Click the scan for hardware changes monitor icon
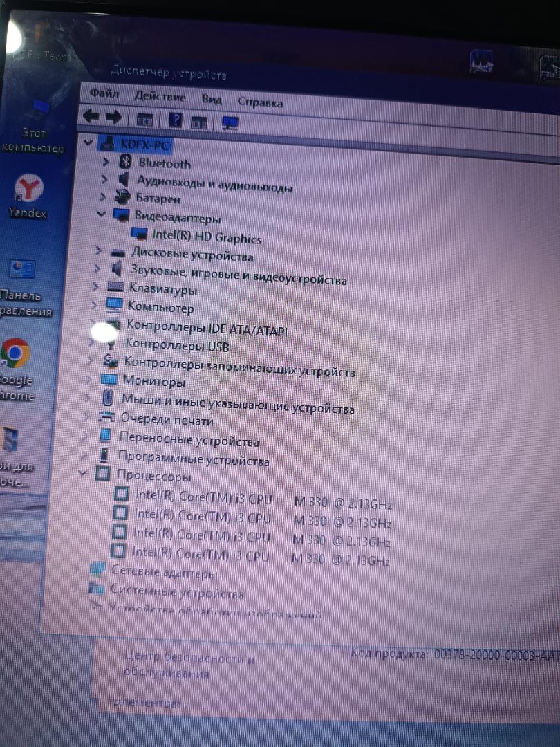Screen dimensions: 560x747 click(x=230, y=123)
